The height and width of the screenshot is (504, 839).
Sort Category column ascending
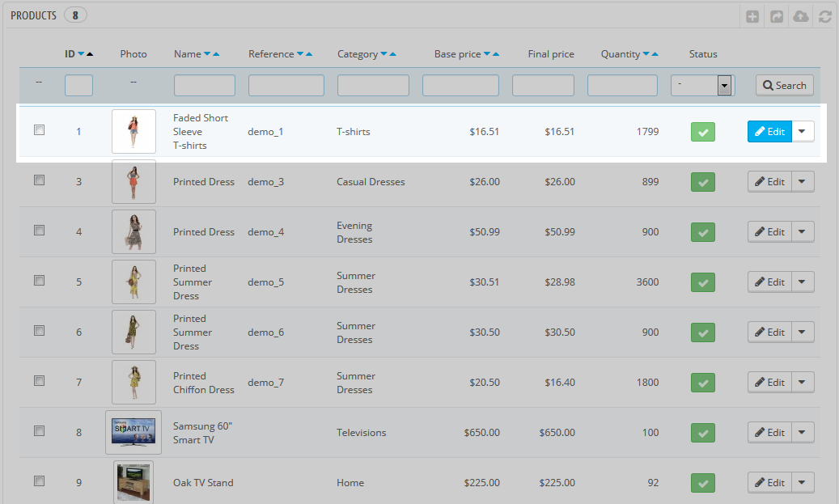pyautogui.click(x=392, y=54)
